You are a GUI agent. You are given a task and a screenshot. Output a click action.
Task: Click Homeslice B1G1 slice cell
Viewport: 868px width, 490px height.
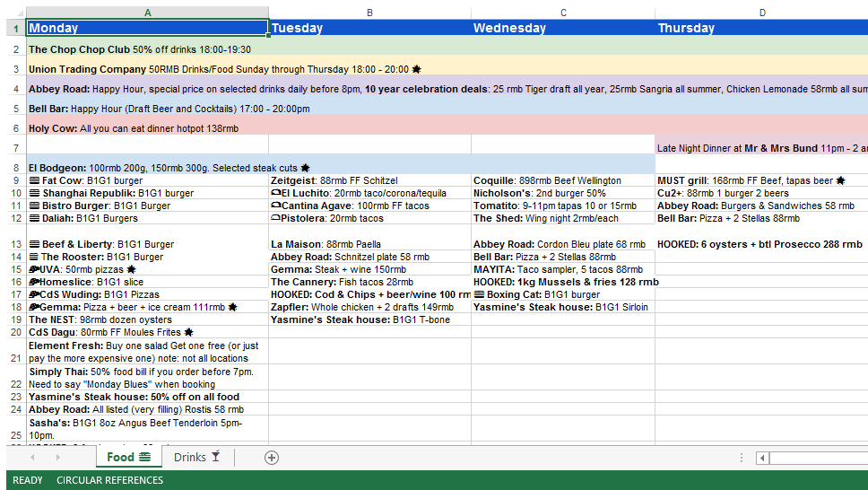(x=147, y=282)
